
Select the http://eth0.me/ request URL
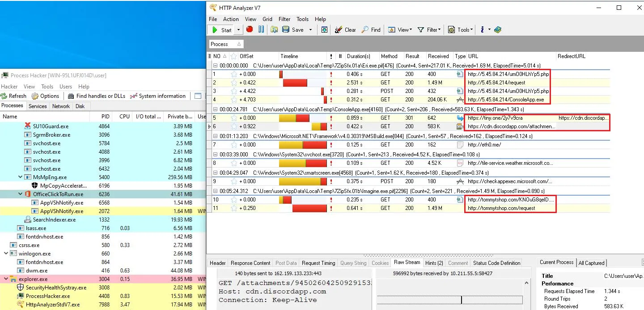(x=484, y=145)
